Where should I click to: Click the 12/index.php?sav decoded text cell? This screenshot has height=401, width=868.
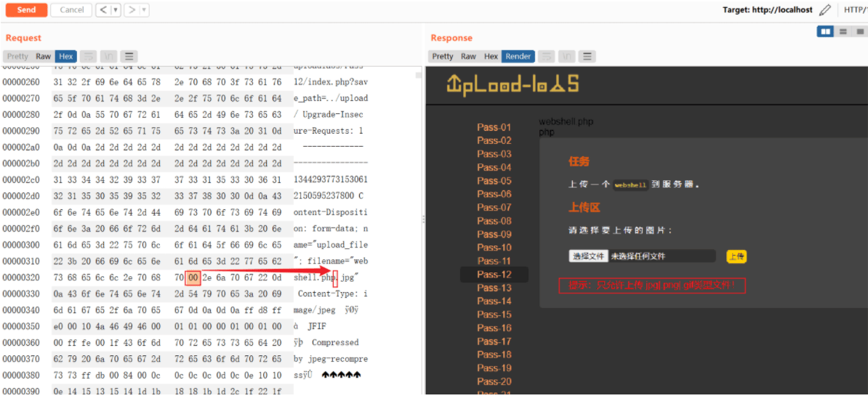(x=331, y=82)
